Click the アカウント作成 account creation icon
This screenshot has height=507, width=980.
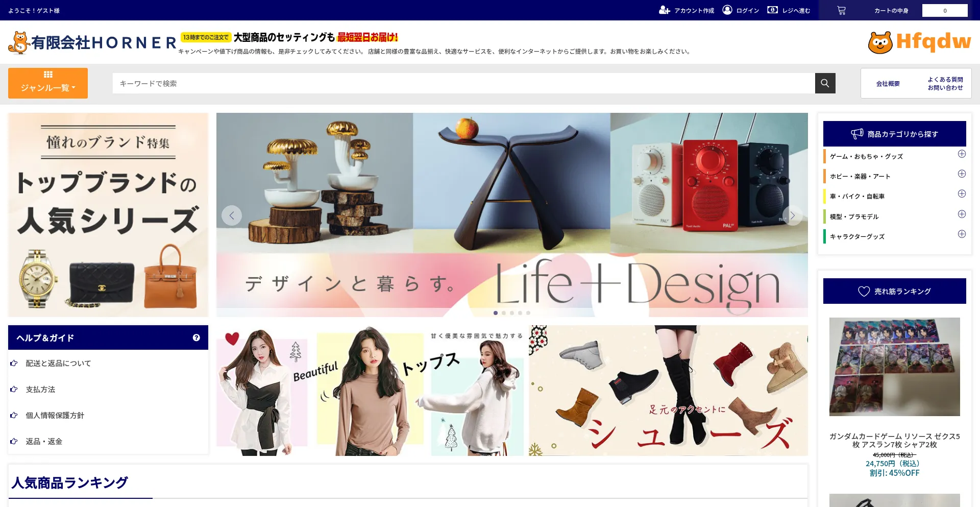click(664, 10)
